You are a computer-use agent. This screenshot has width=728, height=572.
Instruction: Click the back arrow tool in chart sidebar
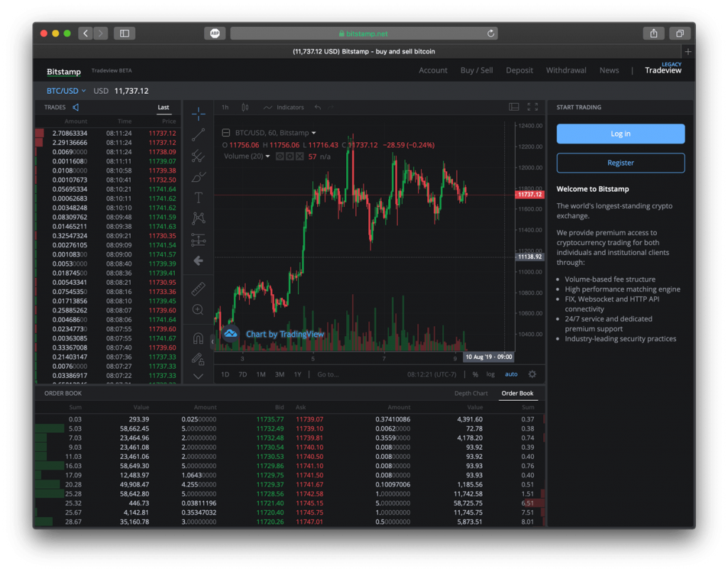point(198,261)
